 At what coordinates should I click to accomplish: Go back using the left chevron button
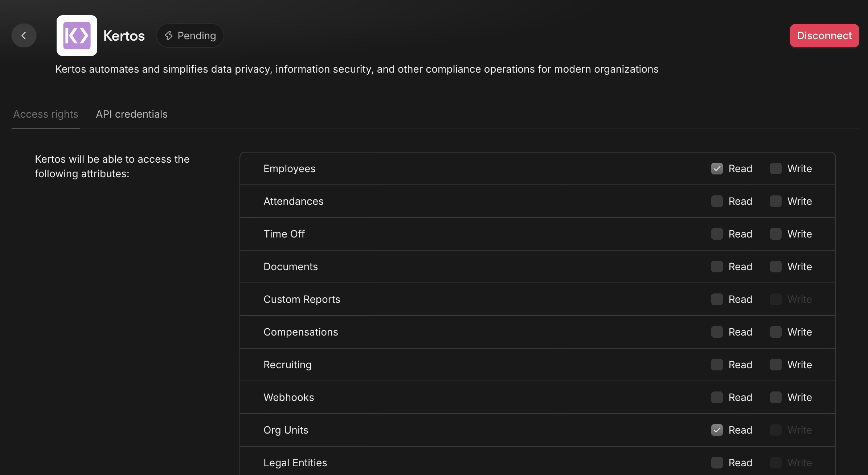coord(24,36)
